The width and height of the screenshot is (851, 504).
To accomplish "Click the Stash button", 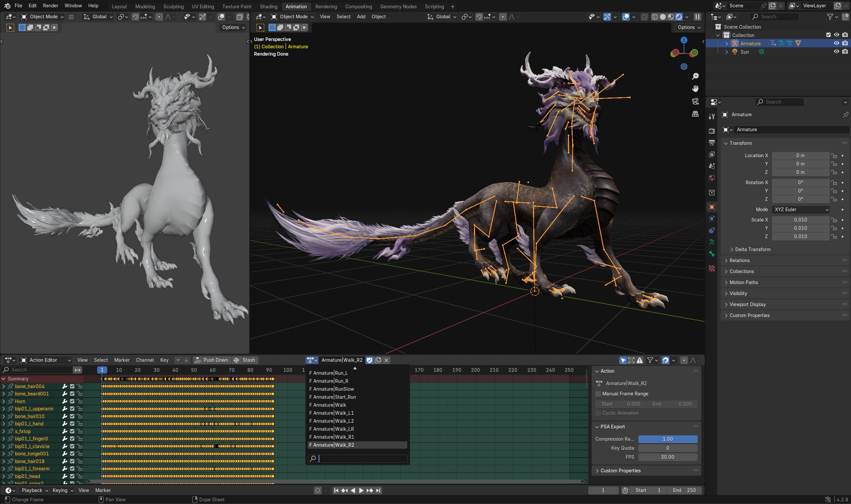I will pyautogui.click(x=245, y=360).
